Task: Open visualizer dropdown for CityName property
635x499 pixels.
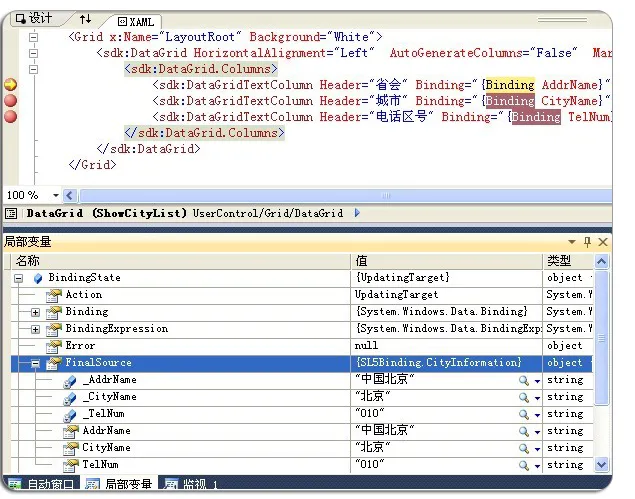Action: click(x=537, y=449)
